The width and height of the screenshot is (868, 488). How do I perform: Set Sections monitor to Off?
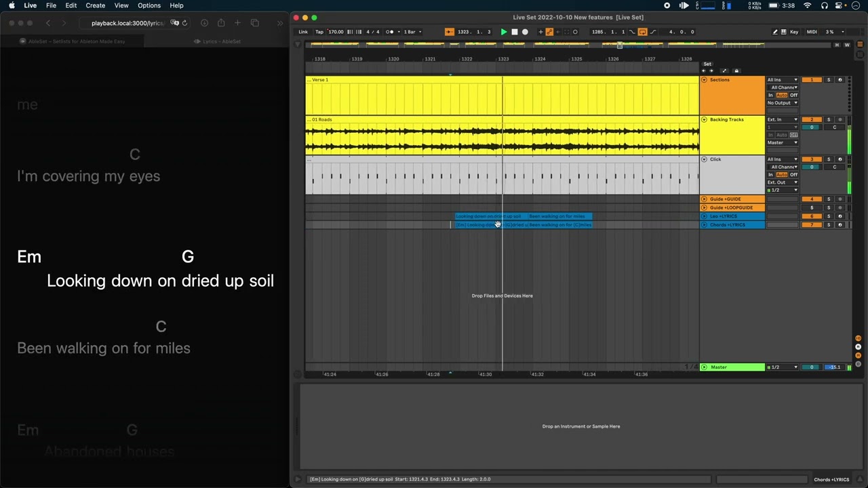click(794, 96)
